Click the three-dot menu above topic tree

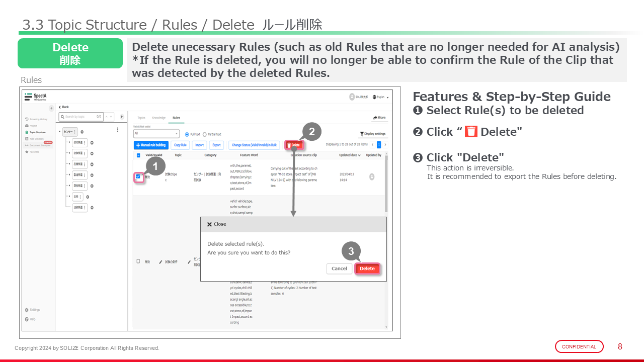point(118,130)
